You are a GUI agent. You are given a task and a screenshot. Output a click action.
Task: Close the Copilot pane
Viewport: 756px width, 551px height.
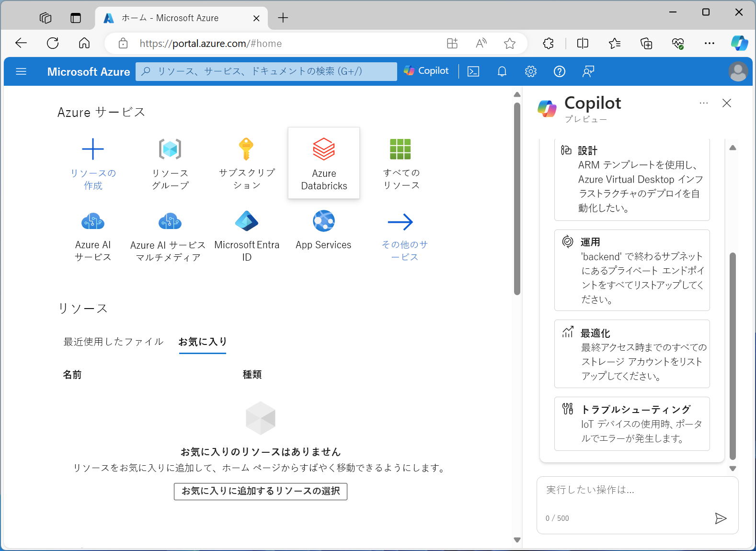727,103
